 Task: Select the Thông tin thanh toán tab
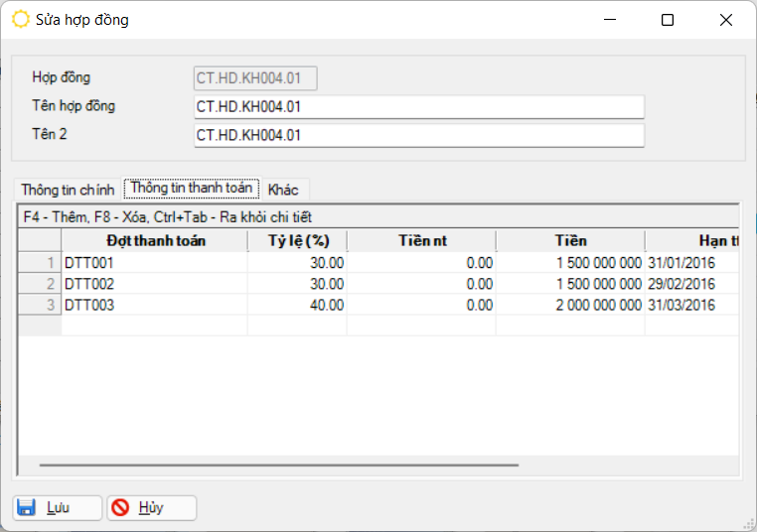pyautogui.click(x=191, y=189)
